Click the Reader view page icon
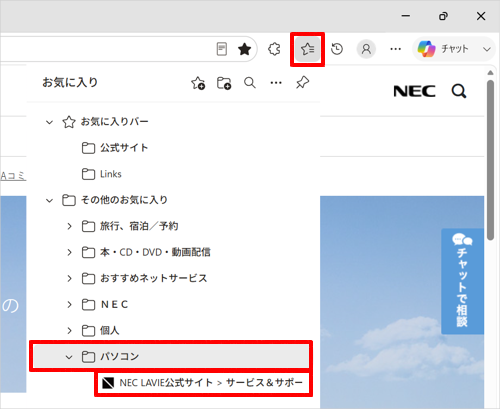Image resolution: width=500 pixels, height=409 pixels. coord(222,49)
